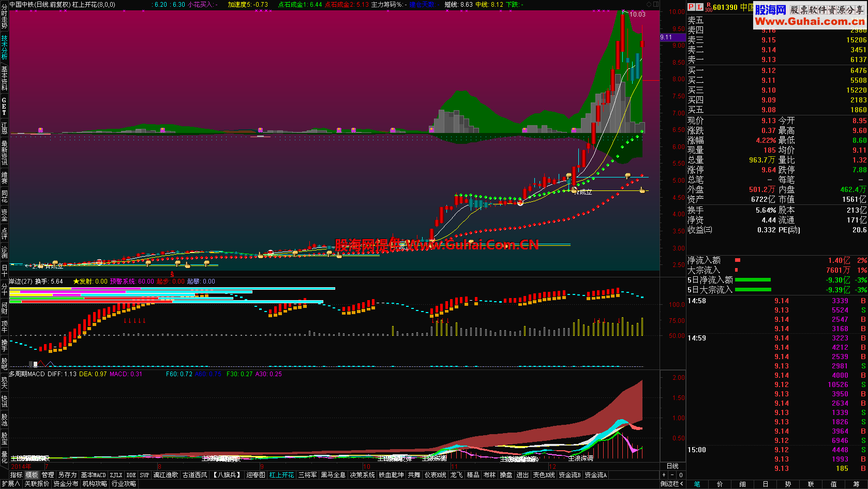Image resolution: width=868 pixels, height=489 pixels.
Task: Apply 基本MACD indicator template
Action: click(x=94, y=475)
